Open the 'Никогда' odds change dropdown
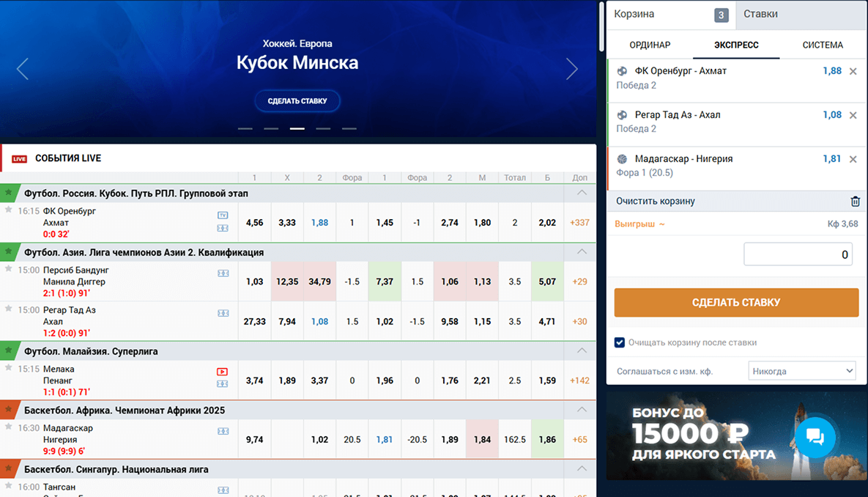This screenshot has width=868, height=497. click(801, 371)
